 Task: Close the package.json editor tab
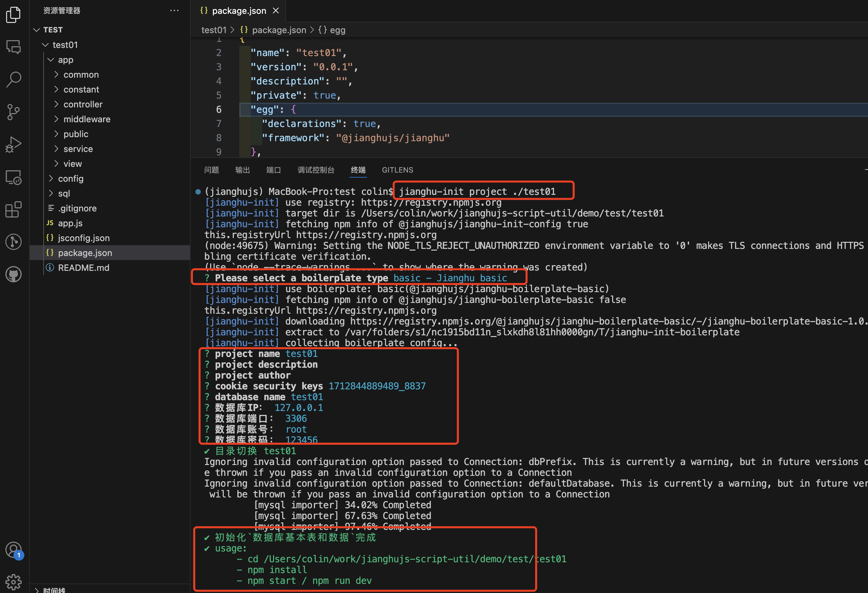pos(275,11)
